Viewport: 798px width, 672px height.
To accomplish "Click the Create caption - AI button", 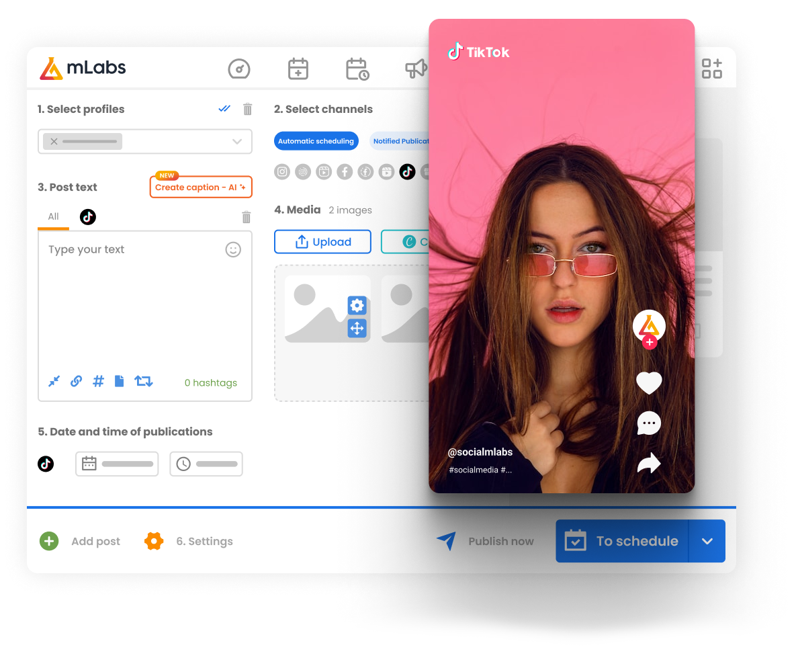I will tap(201, 187).
